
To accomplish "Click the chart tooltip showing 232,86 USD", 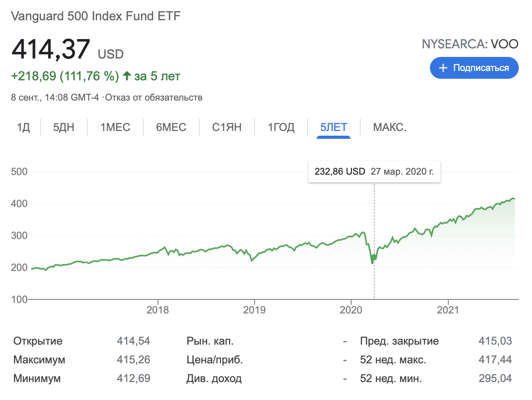I will (374, 172).
